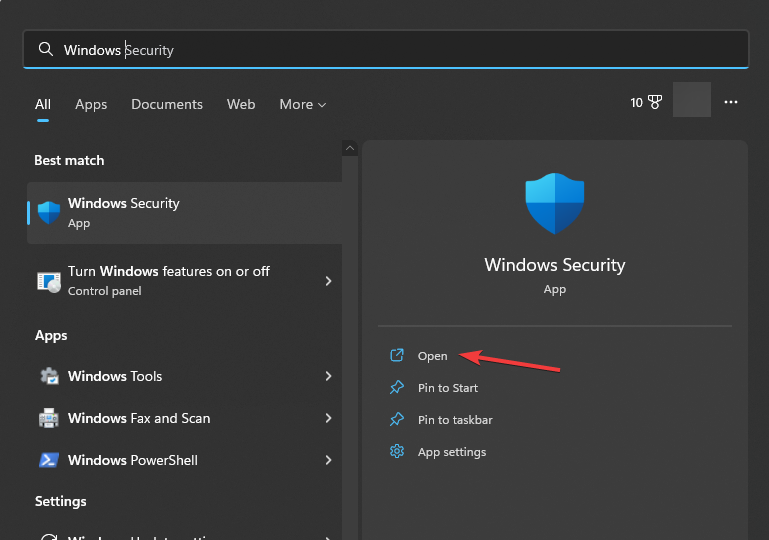769x540 pixels.
Task: Open Windows PowerShell from results
Action: point(184,460)
